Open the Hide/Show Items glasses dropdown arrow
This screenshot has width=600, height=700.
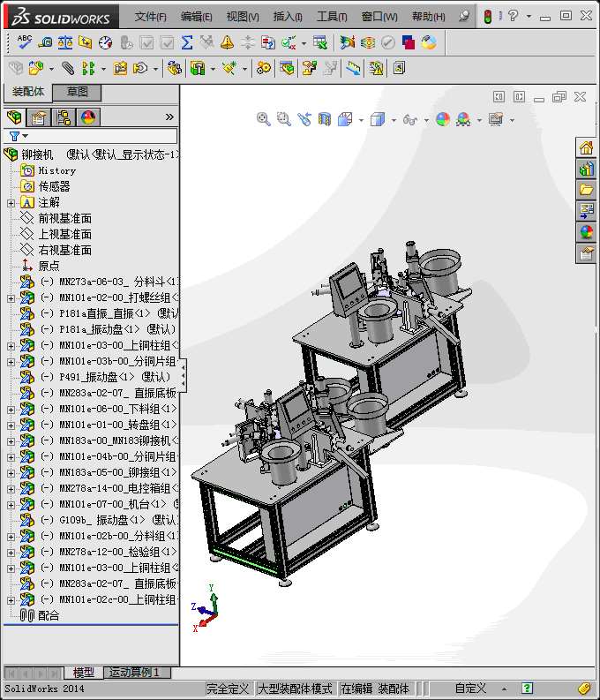(x=426, y=120)
